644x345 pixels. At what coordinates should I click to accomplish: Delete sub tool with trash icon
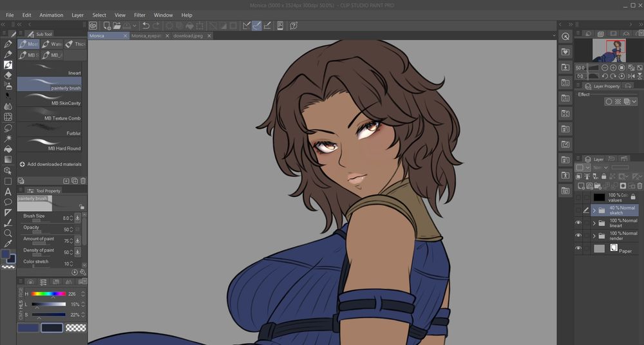83,181
